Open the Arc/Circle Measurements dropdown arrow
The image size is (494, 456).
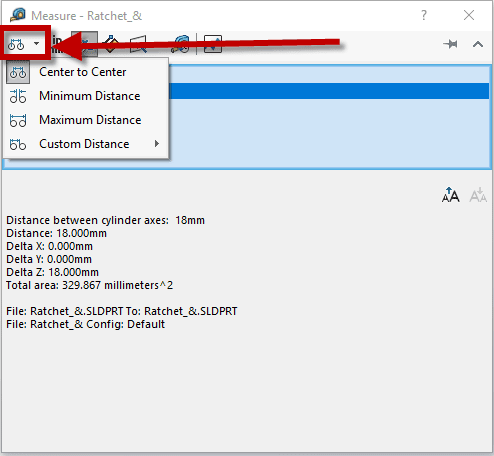[36, 43]
